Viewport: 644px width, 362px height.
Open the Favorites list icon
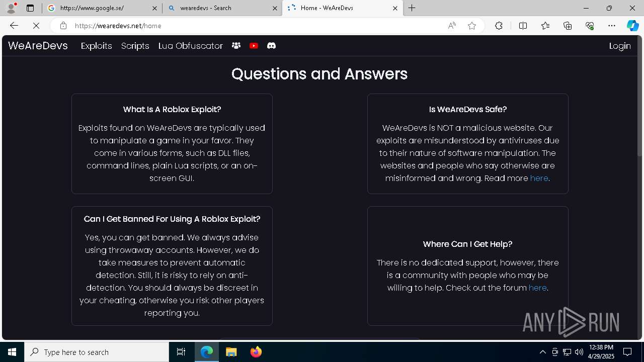pos(545,26)
